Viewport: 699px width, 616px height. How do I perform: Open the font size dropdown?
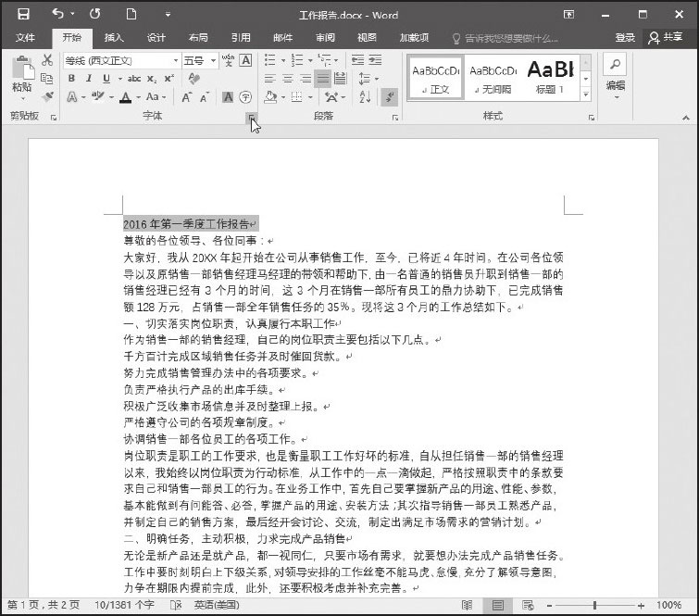pyautogui.click(x=213, y=60)
